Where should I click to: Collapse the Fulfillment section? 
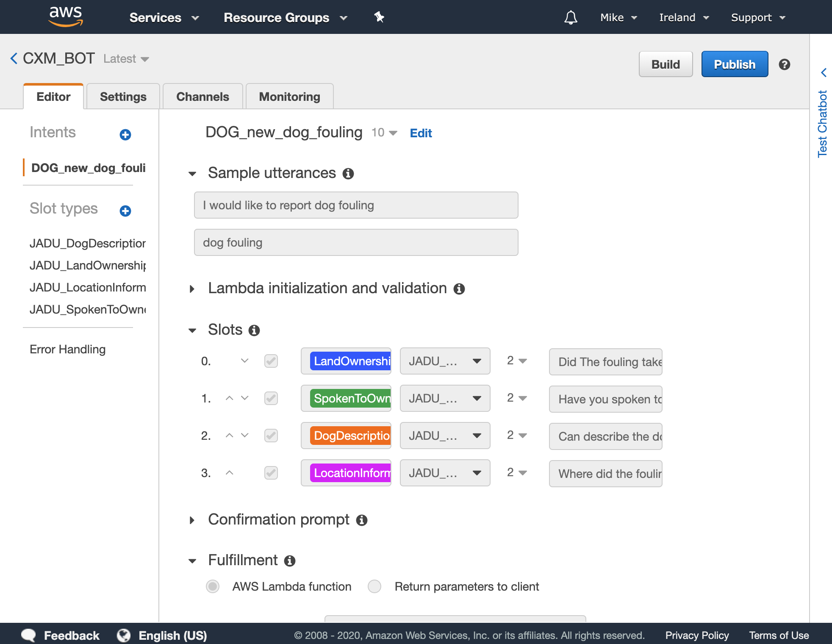(x=192, y=561)
